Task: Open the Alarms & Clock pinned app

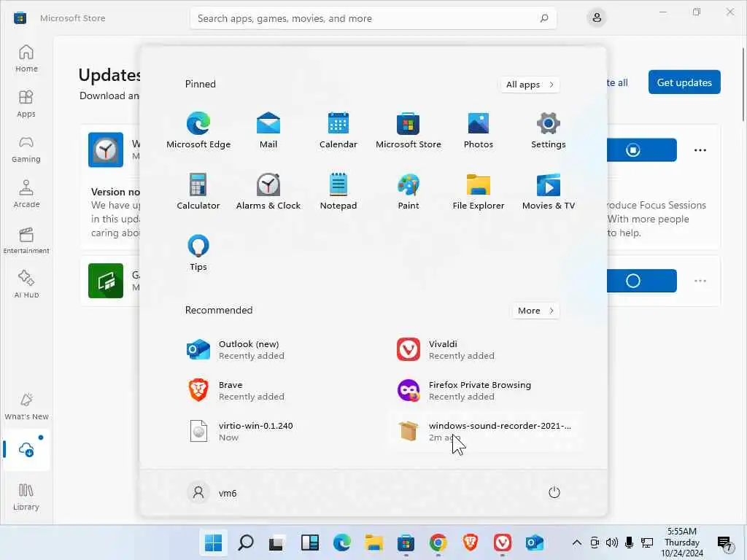Action: pos(268,192)
